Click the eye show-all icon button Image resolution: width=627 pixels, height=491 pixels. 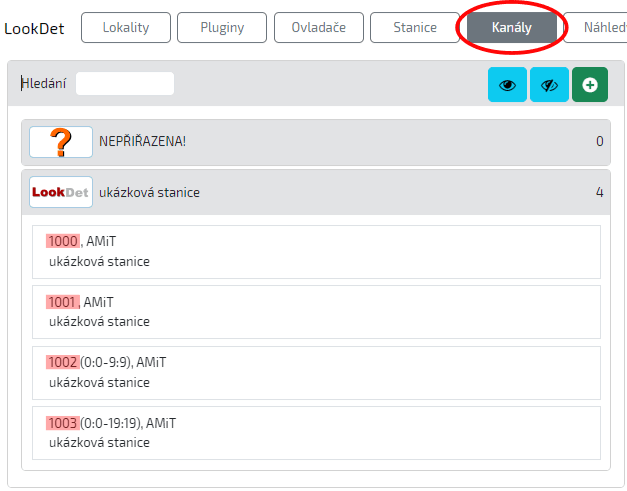(x=507, y=85)
